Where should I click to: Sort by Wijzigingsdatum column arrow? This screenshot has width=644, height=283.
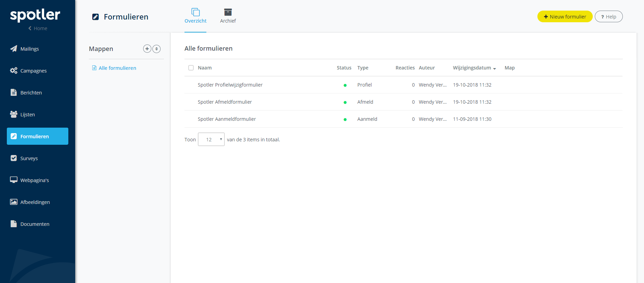(494, 68)
